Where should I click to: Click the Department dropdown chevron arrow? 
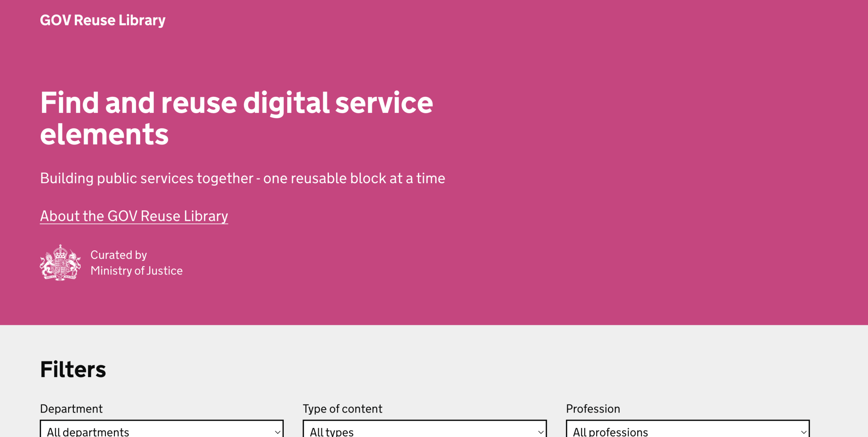coord(277,432)
